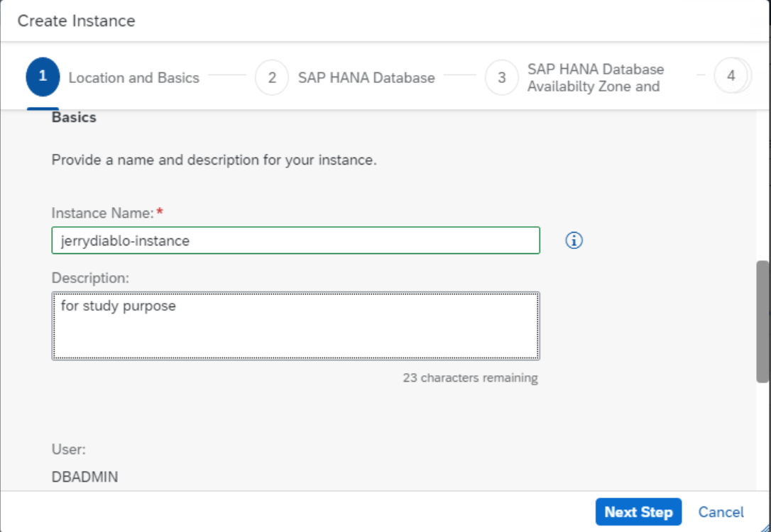Screen dimensions: 771x532
Task: Click the Instance Name field label
Action: coord(102,213)
